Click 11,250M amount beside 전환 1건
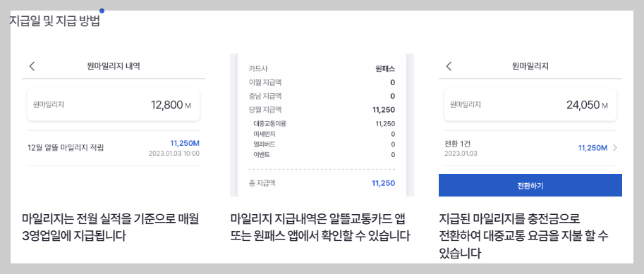Viewport: 644px width, 274px height. click(x=593, y=148)
